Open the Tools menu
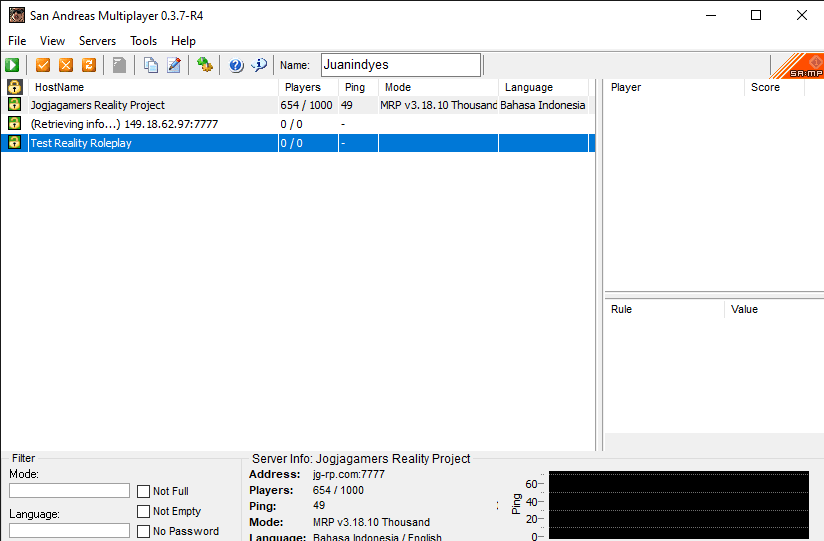Viewport: 824px width, 541px height. [x=143, y=41]
